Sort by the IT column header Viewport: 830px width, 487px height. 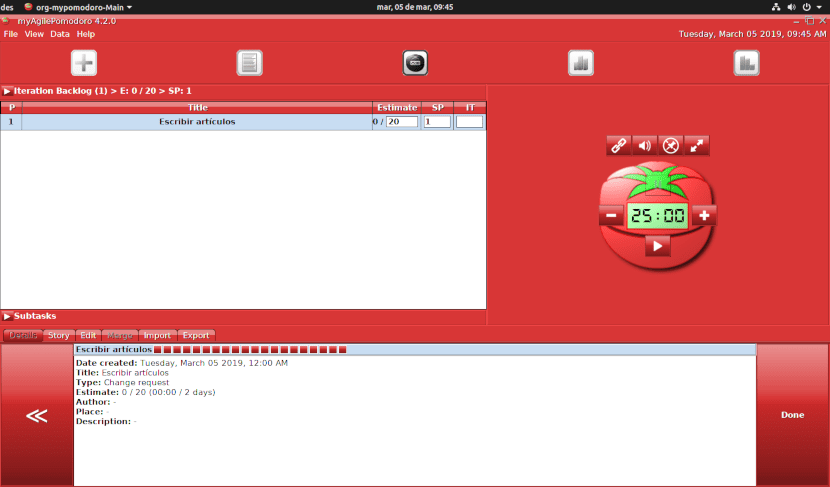pyautogui.click(x=470, y=107)
